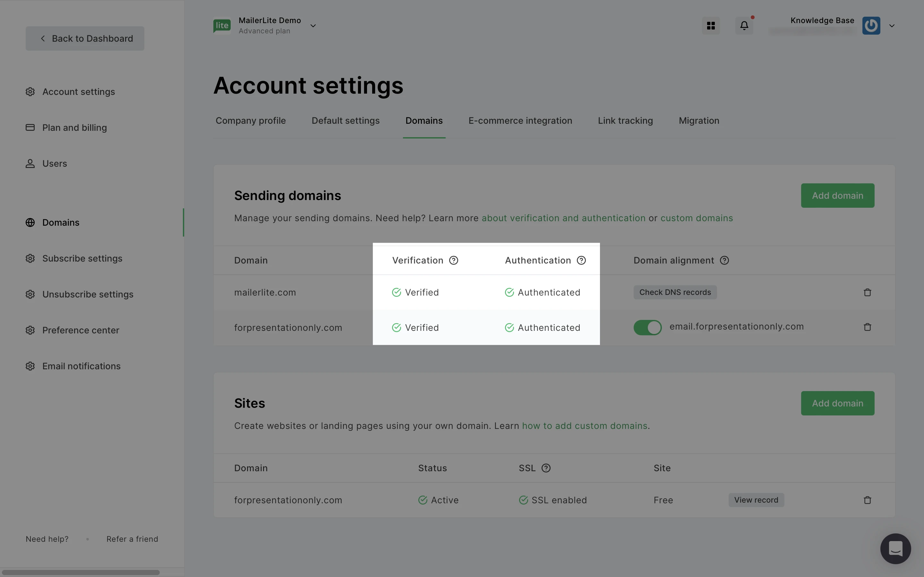Image resolution: width=924 pixels, height=577 pixels.
Task: Open the apps grid icon
Action: (711, 26)
